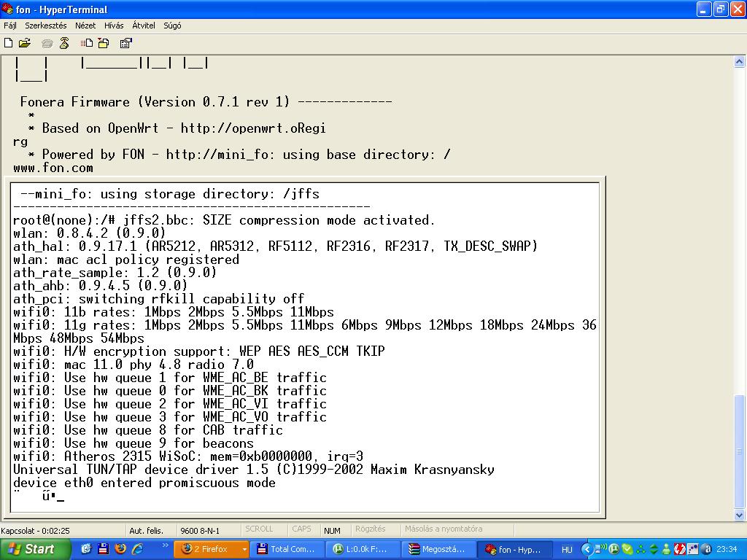Image resolution: width=747 pixels, height=560 pixels.
Task: Click the red circular tray icon
Action: point(679,549)
